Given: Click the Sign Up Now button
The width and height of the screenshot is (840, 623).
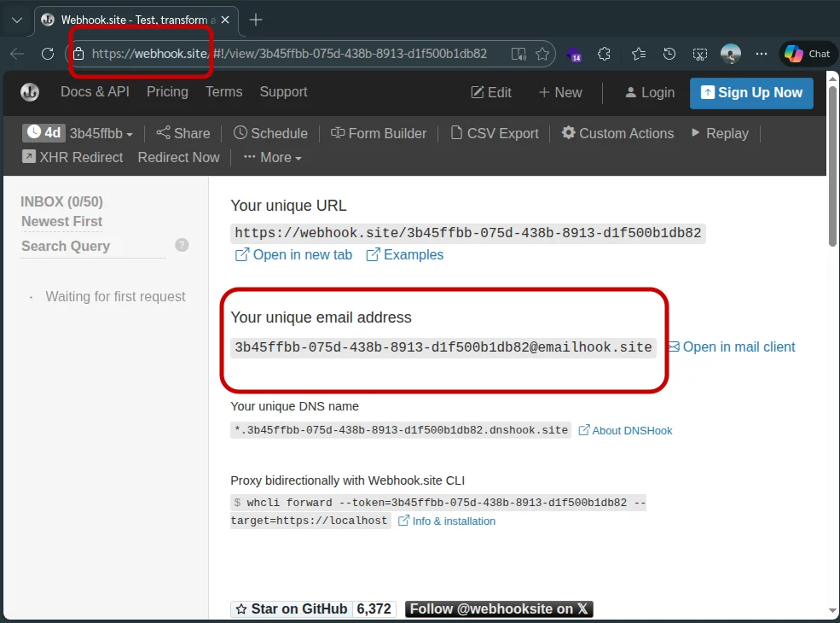Looking at the screenshot, I should [x=751, y=92].
